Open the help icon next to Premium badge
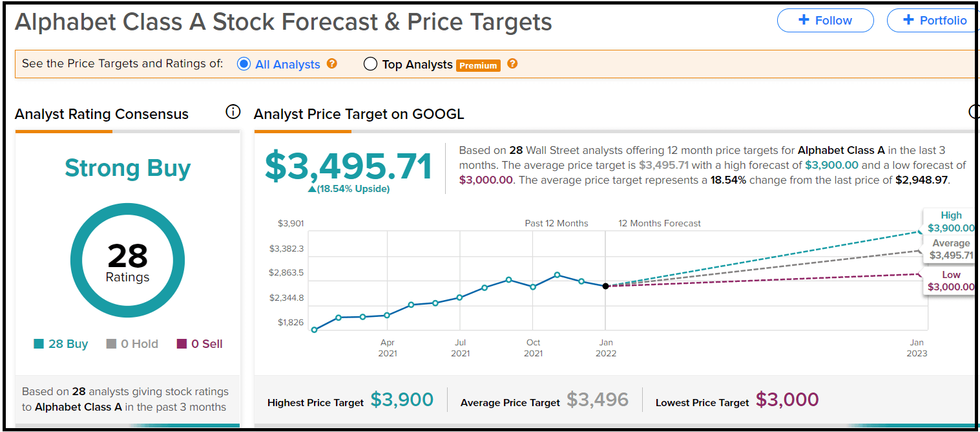 512,63
